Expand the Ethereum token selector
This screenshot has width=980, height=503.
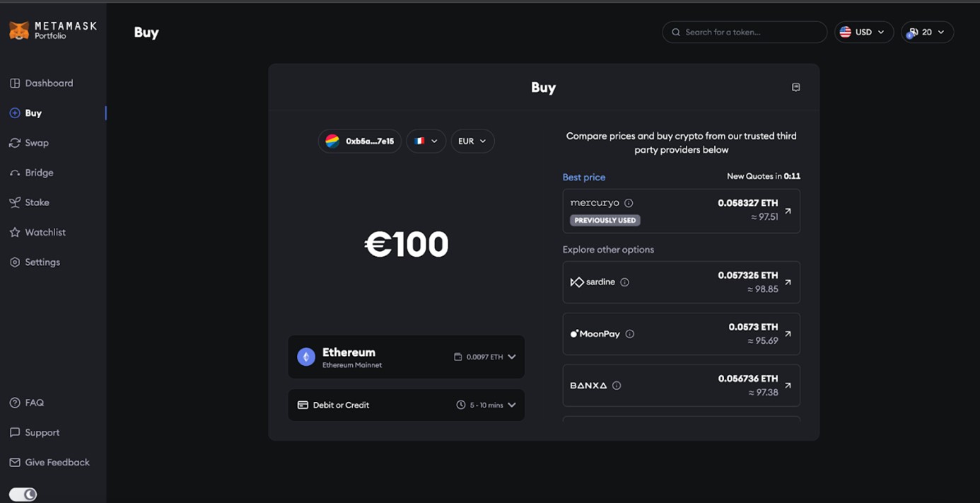tap(407, 357)
